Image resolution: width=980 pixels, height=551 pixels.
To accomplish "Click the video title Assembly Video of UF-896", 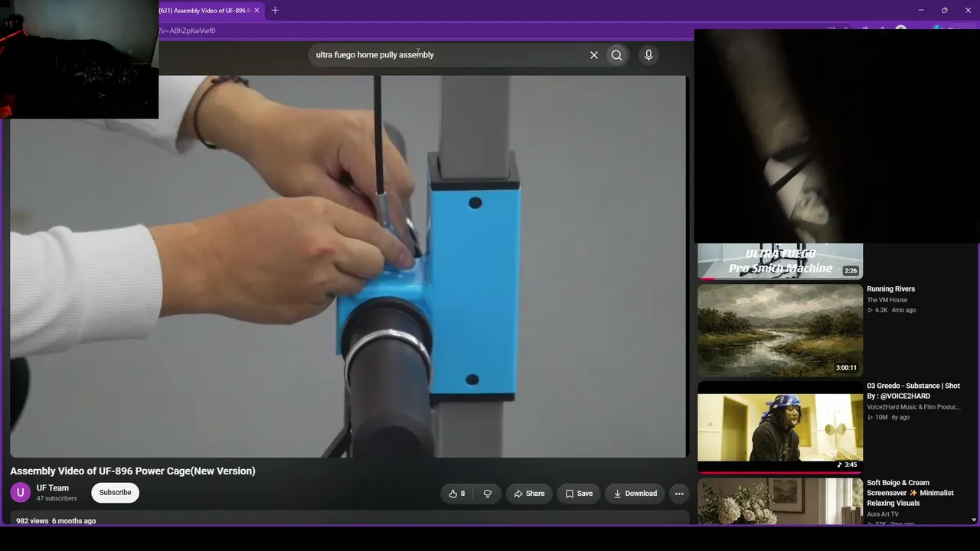I will tap(132, 471).
